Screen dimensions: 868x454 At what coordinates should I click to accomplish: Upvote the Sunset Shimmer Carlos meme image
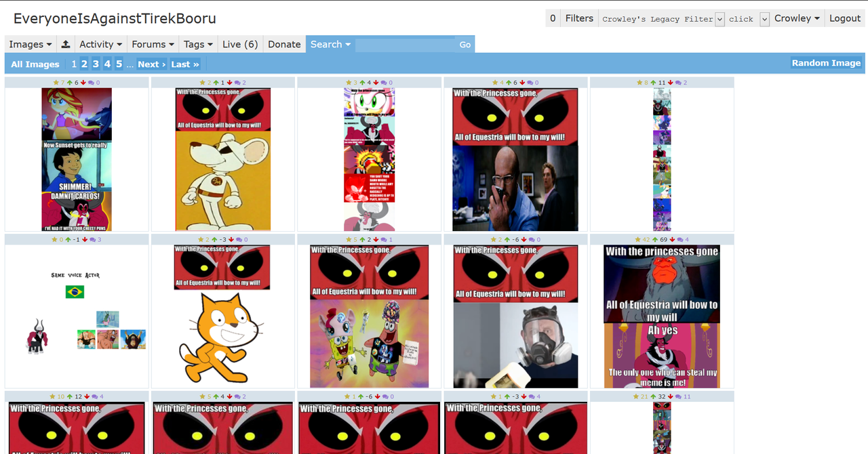coord(70,83)
